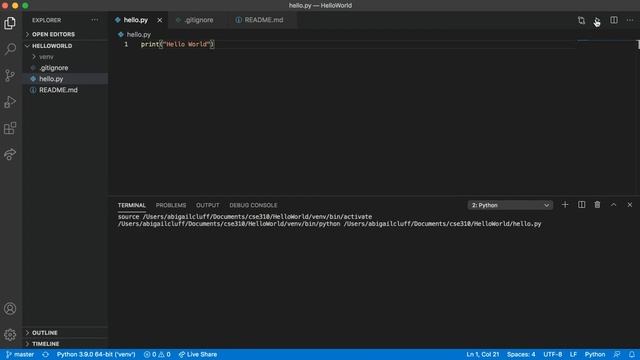Screen dimensions: 640x360
Task: Switch to README.md tab
Action: point(264,20)
